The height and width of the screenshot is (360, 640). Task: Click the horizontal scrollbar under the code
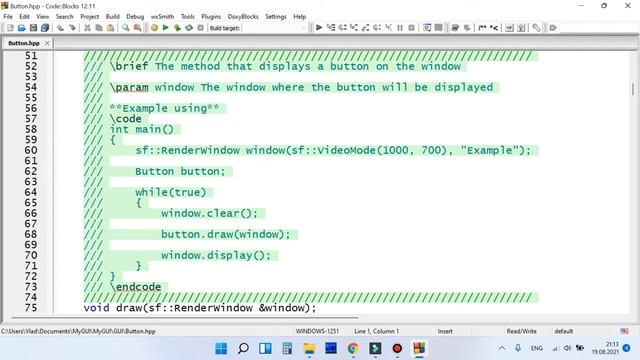click(x=184, y=317)
